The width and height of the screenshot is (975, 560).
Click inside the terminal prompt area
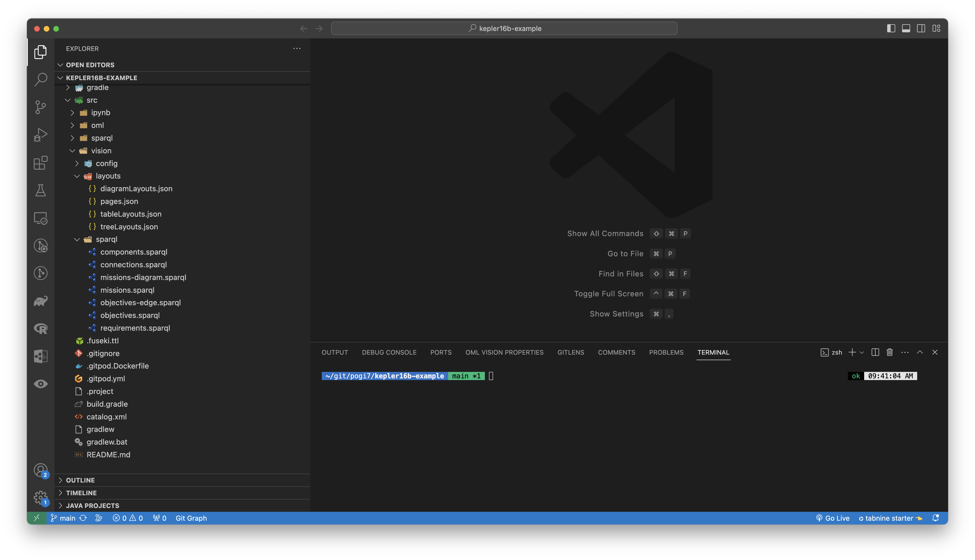coord(491,376)
